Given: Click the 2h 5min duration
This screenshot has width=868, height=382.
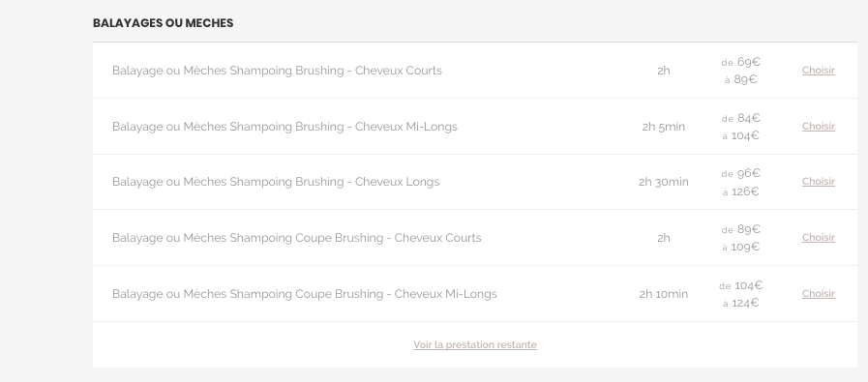Looking at the screenshot, I should pos(663,127).
